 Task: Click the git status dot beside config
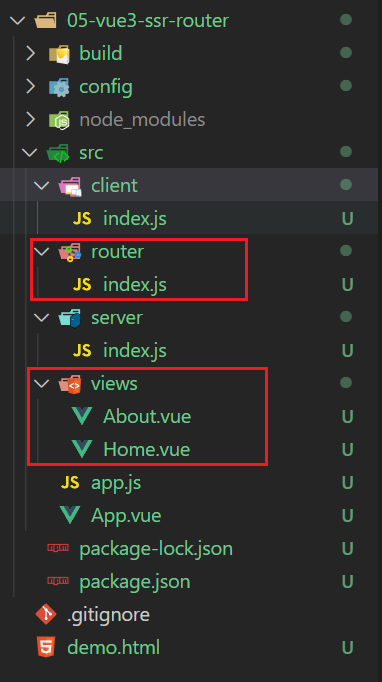tap(346, 86)
